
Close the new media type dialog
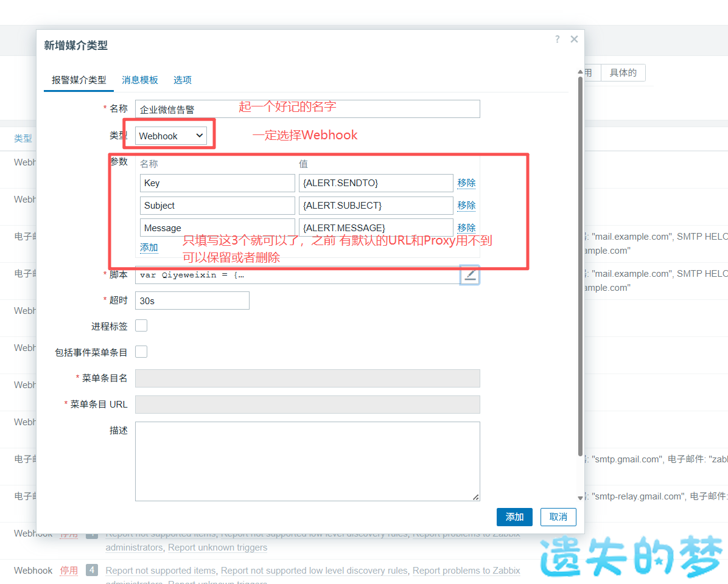[x=575, y=40]
